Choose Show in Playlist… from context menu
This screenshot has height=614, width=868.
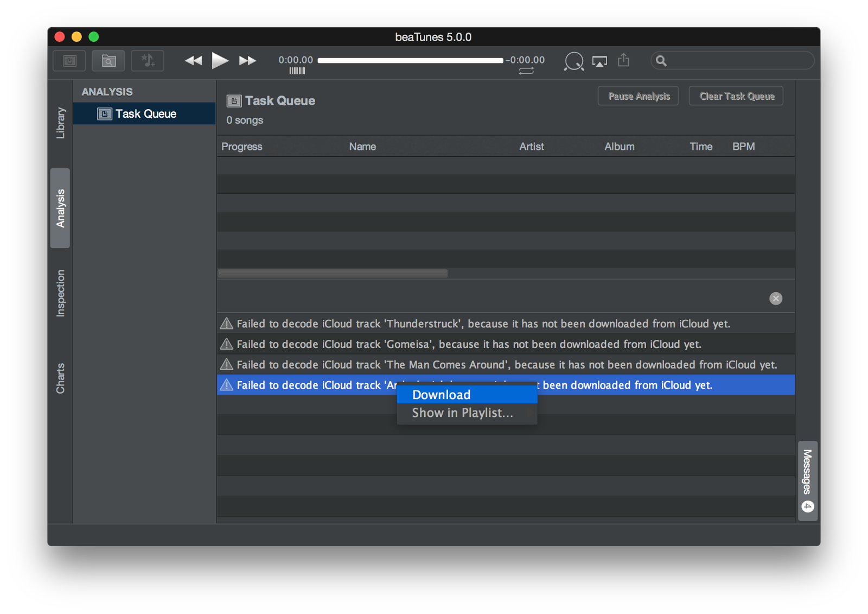[x=467, y=413]
